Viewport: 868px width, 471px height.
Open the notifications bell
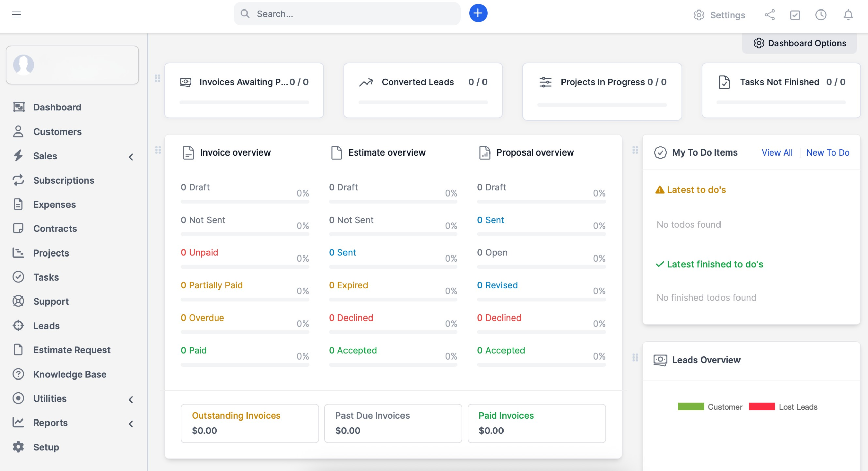848,15
